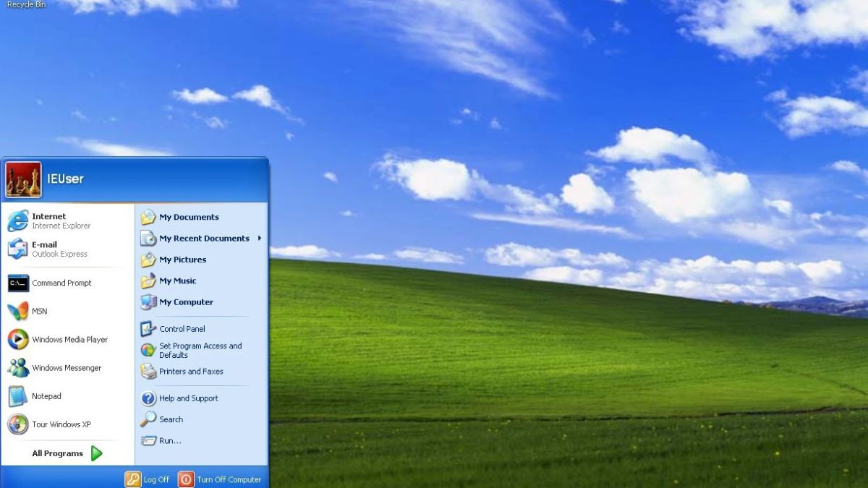Screen dimensions: 868x488
Task: Choose the Internet menu entry label
Action: click(48, 216)
